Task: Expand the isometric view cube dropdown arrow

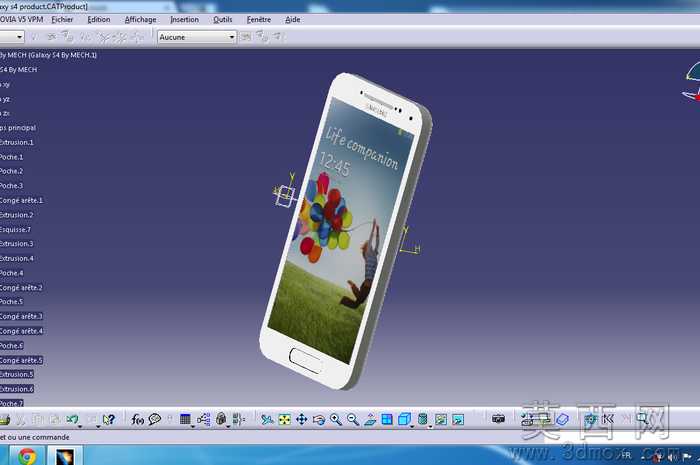Action: tap(412, 427)
